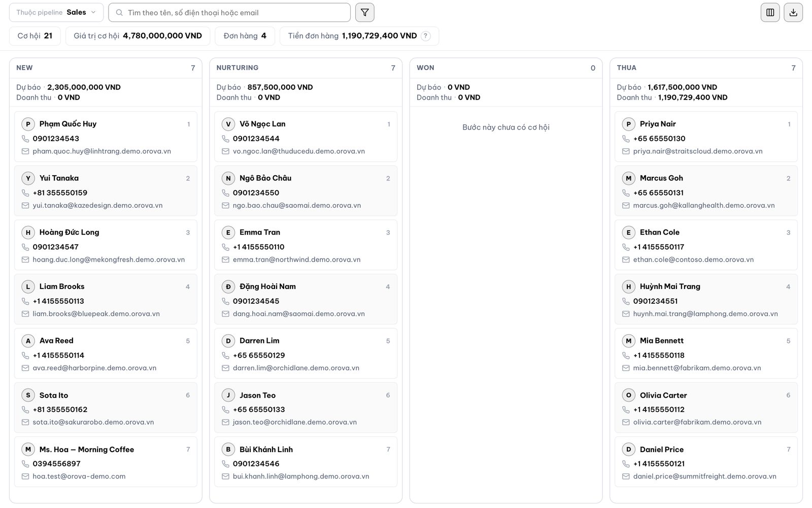Expand the pipeline Sales dropdown

(56, 12)
